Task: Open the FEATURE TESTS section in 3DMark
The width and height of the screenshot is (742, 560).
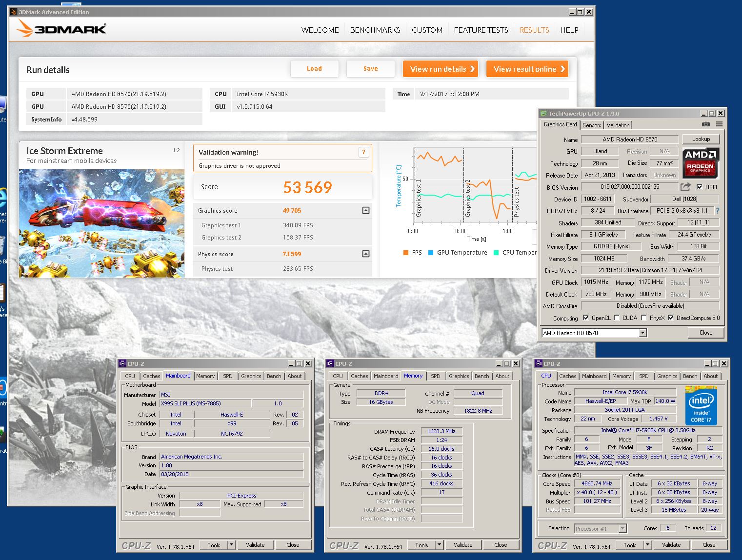Action: (481, 30)
